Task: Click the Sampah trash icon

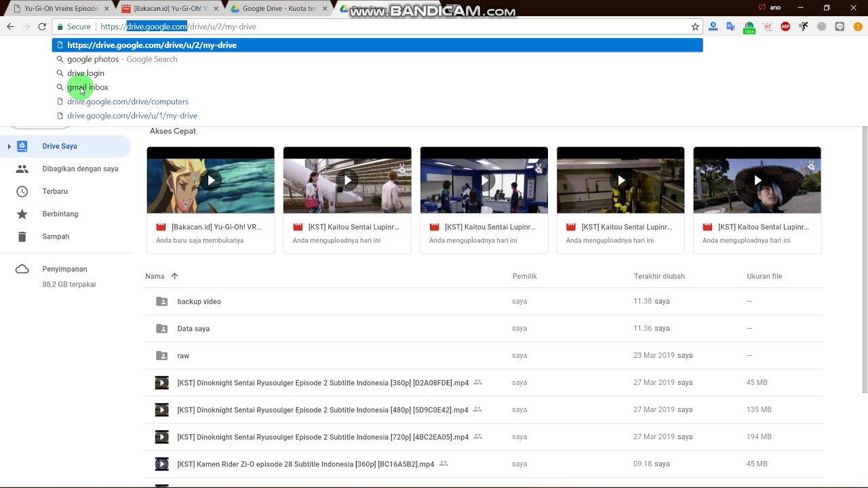Action: (22, 237)
